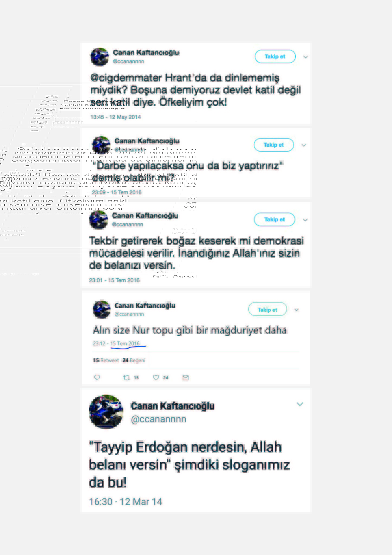Click the envelope direct message icon
The height and width of the screenshot is (555, 392).
click(185, 377)
